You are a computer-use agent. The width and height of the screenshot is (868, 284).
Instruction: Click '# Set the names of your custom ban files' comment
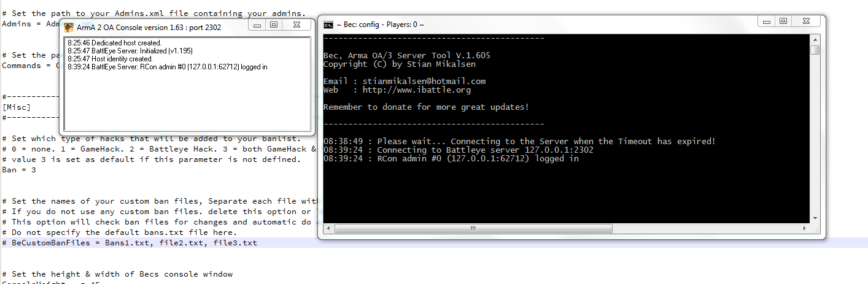click(160, 201)
